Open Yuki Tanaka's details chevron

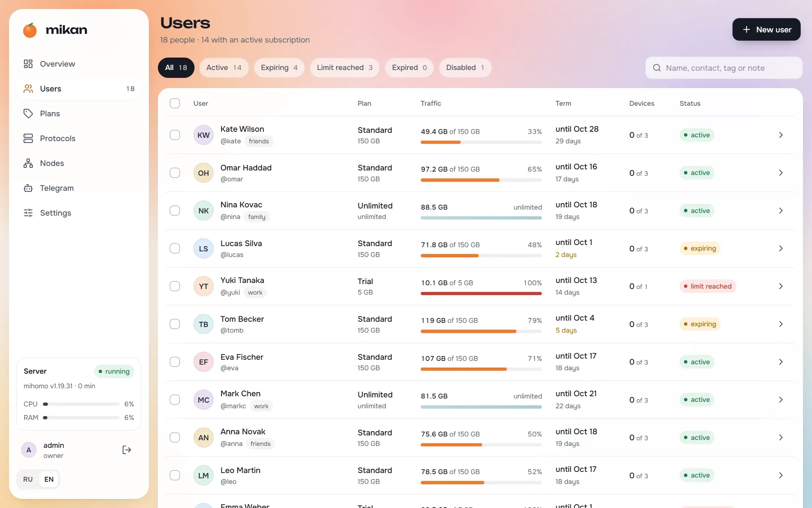pyautogui.click(x=781, y=286)
